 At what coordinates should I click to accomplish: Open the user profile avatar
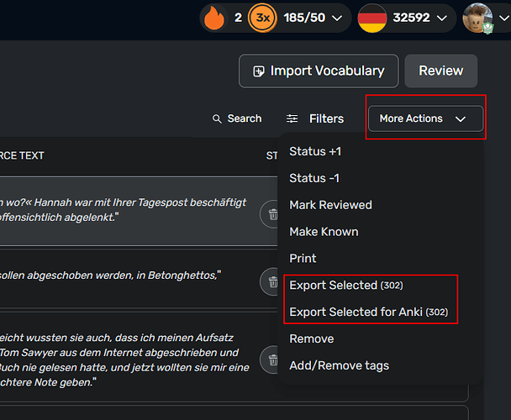[x=477, y=18]
